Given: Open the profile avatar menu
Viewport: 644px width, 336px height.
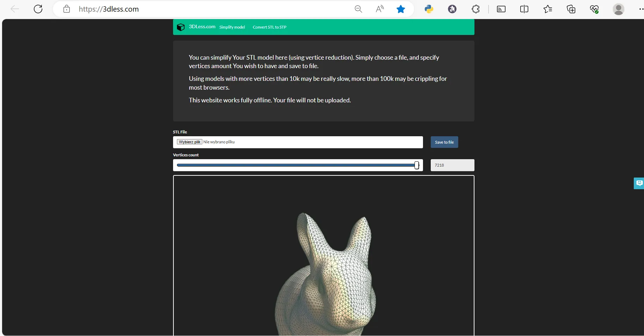Looking at the screenshot, I should pyautogui.click(x=619, y=9).
